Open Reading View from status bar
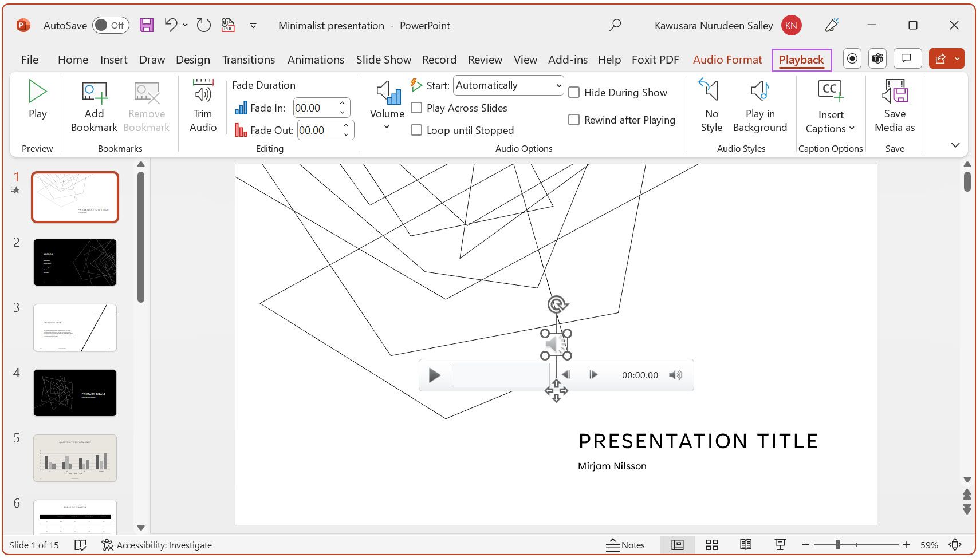This screenshot has width=980, height=558. 745,545
